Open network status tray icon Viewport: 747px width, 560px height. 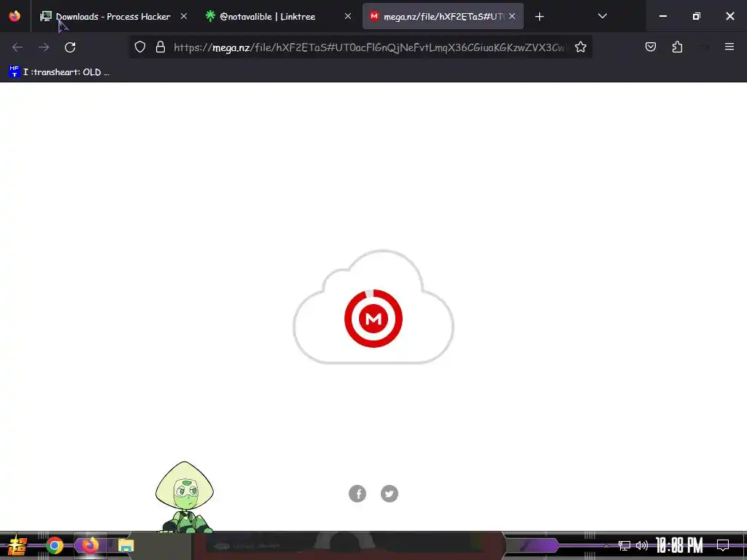coord(624,545)
